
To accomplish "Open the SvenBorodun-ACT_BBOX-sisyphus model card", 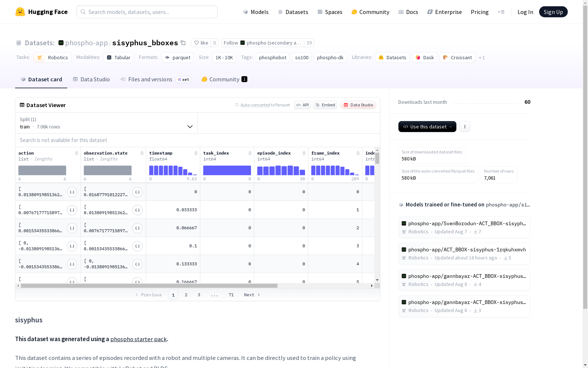I will (x=464, y=227).
